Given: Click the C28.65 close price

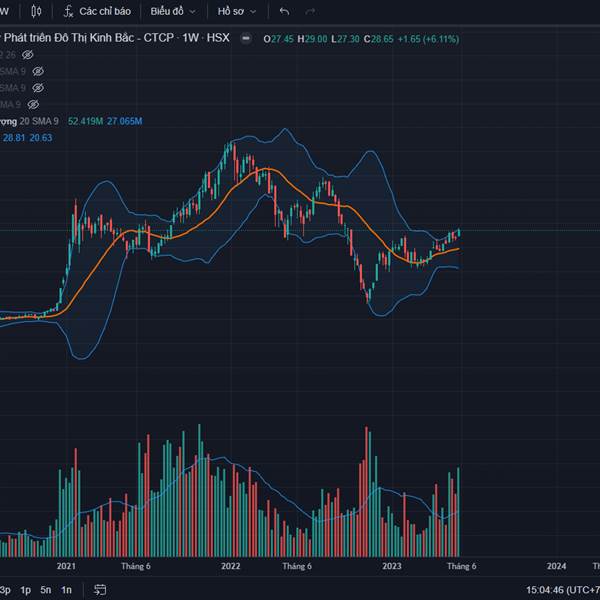Looking at the screenshot, I should point(378,39).
